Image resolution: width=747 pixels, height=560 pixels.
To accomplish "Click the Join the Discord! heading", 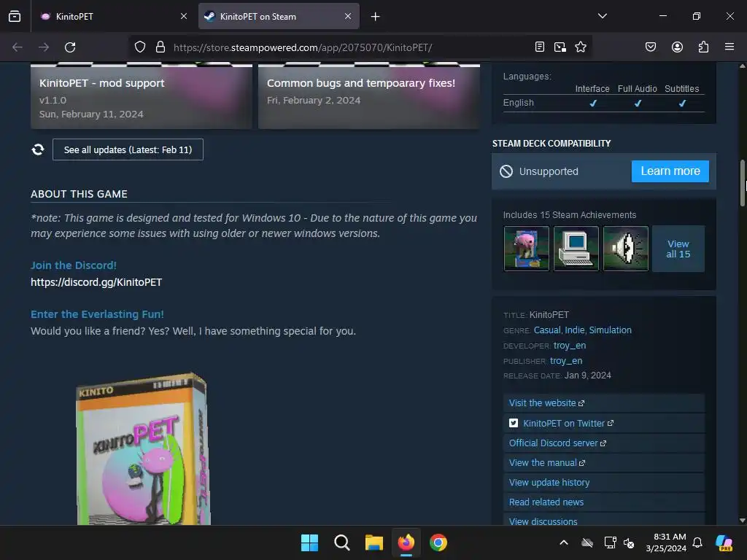I will 74,265.
